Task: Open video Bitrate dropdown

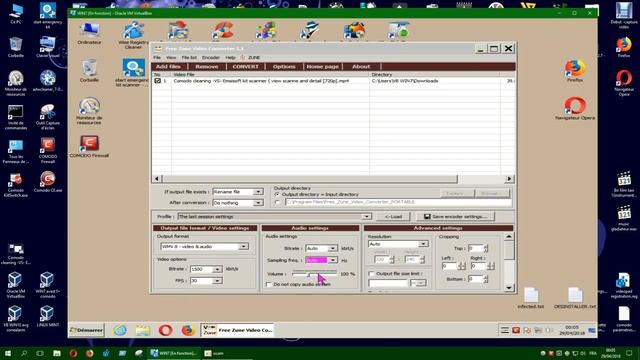Action: coord(217,269)
